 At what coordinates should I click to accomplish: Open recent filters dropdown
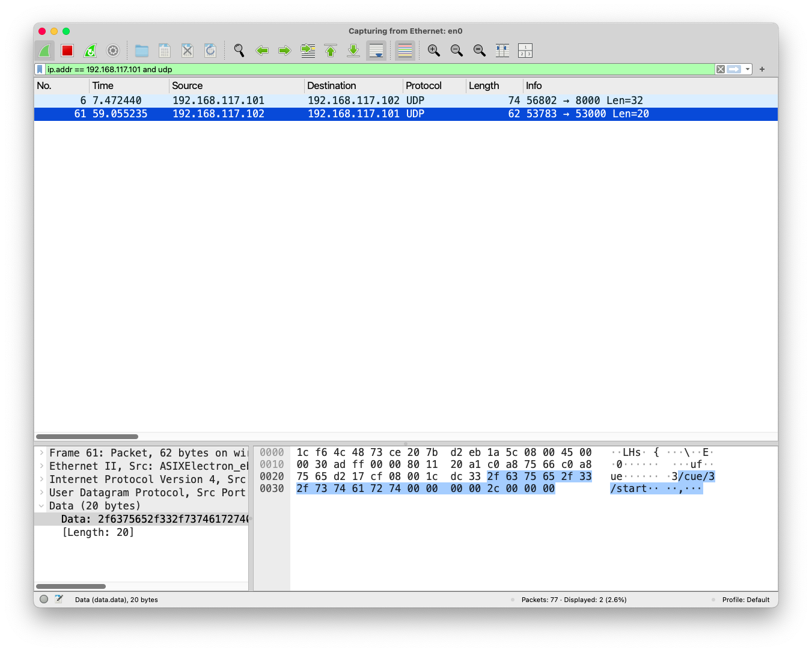point(748,69)
